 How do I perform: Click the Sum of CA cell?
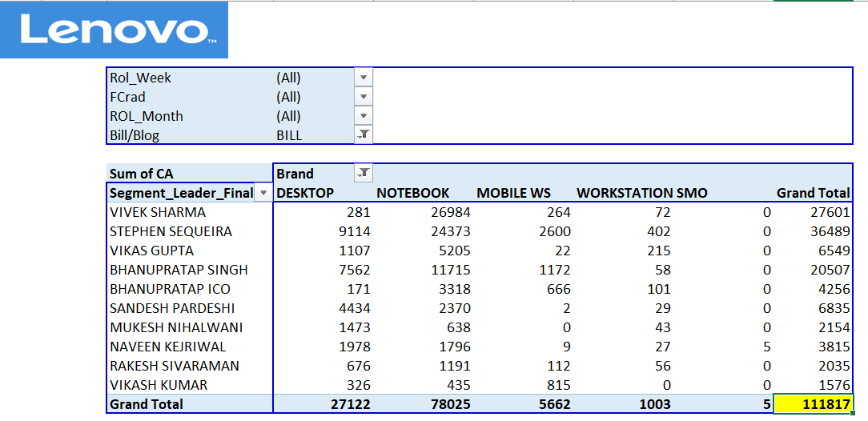[142, 174]
